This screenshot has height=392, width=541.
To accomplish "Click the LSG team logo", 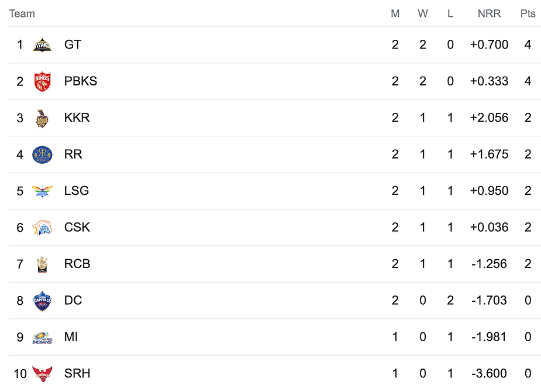I will coord(42,191).
